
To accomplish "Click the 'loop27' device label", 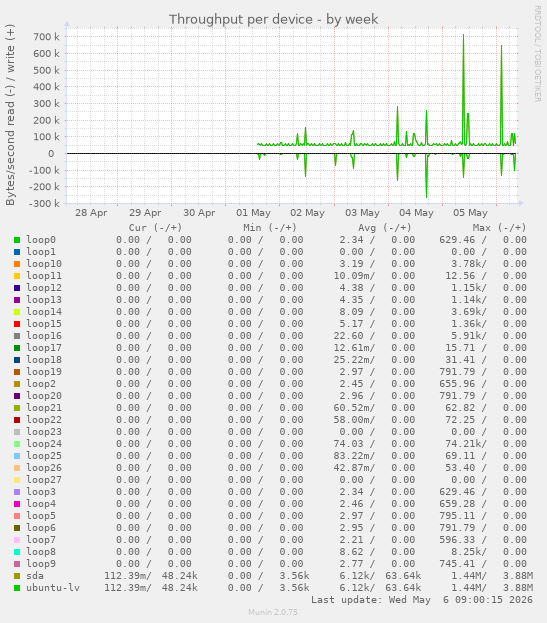I will pos(44,480).
